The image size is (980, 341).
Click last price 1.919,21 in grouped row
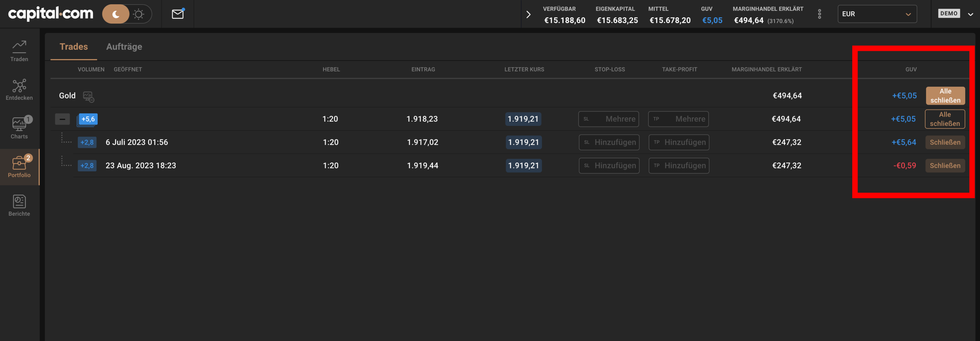click(523, 119)
